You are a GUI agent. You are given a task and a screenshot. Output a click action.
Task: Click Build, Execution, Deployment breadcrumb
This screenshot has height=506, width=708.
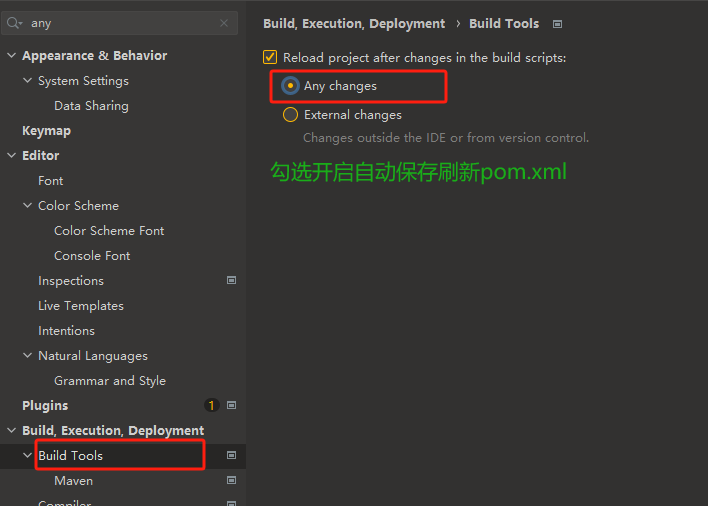coord(354,24)
